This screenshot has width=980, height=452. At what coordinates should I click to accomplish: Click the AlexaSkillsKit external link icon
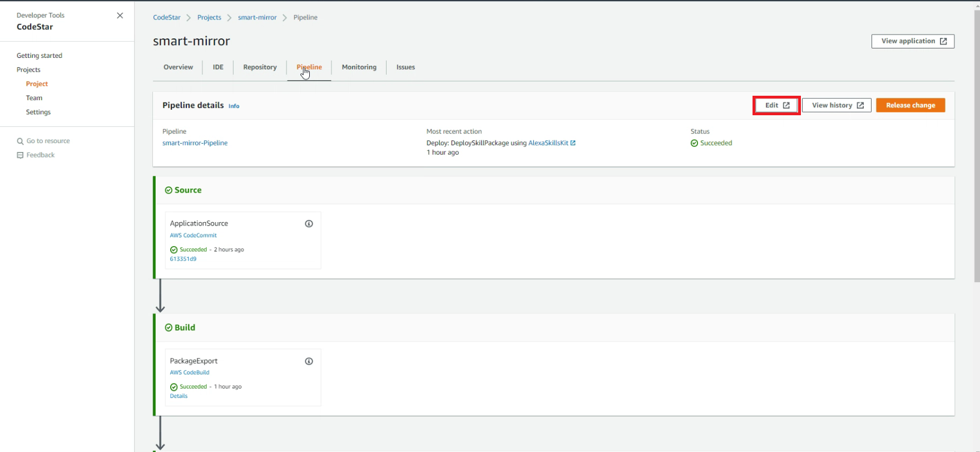coord(573,143)
